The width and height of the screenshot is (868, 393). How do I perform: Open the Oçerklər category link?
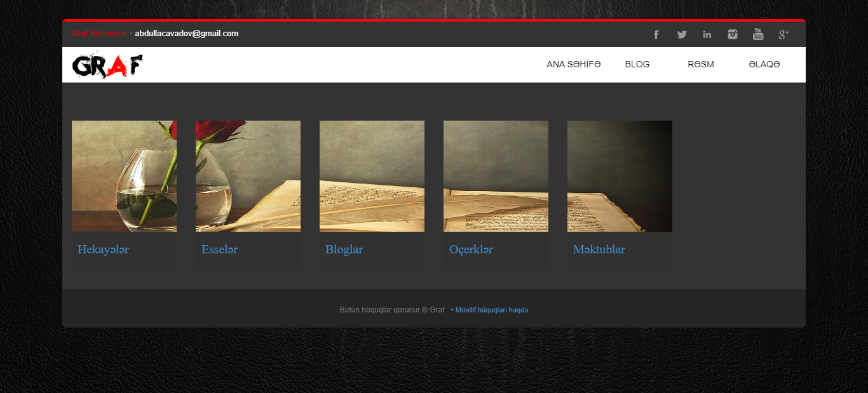[471, 250]
